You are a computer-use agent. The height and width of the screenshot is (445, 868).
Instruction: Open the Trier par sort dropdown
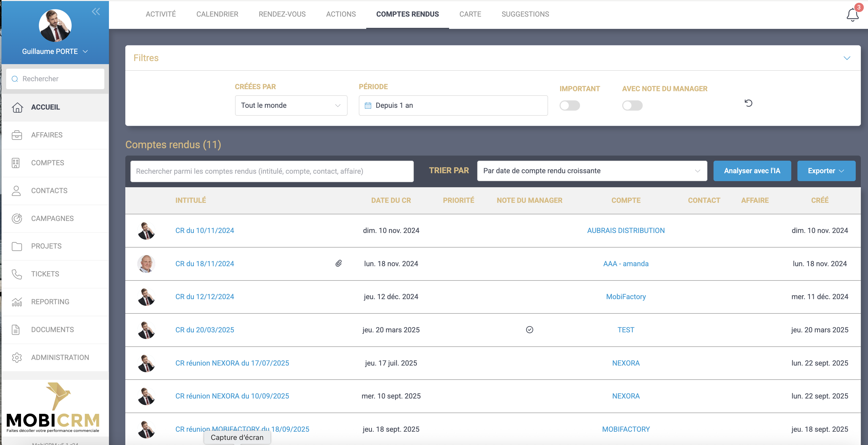tap(592, 171)
